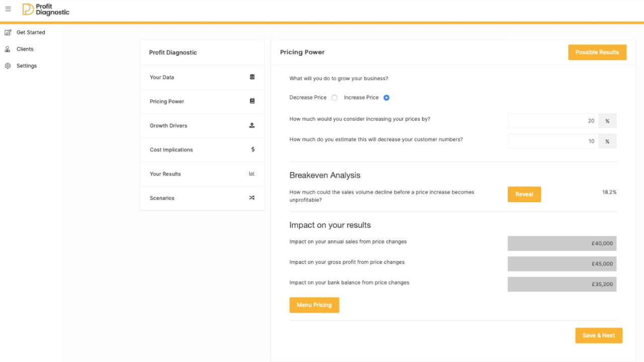Go to Cost Implications section
This screenshot has width=644, height=362.
[202, 150]
